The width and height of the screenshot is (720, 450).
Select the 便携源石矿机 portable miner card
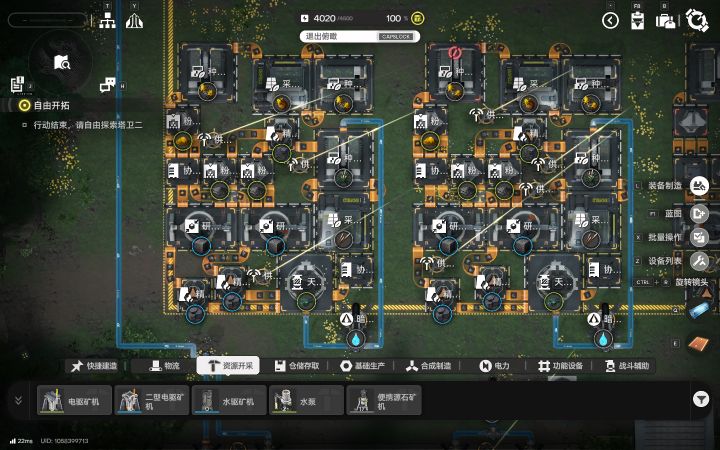click(x=383, y=400)
